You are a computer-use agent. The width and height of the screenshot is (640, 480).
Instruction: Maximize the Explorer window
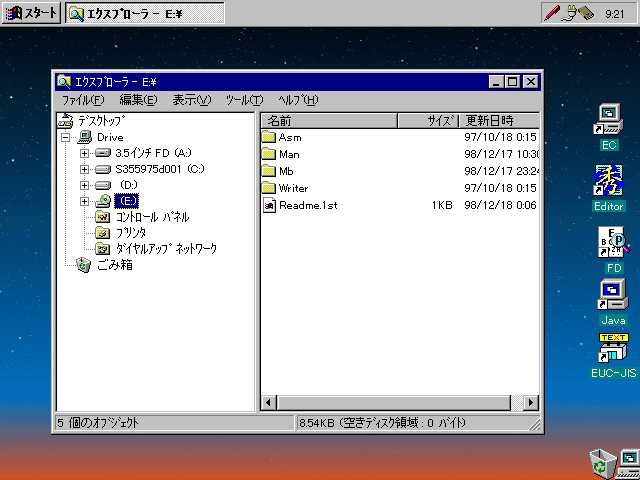coord(513,82)
